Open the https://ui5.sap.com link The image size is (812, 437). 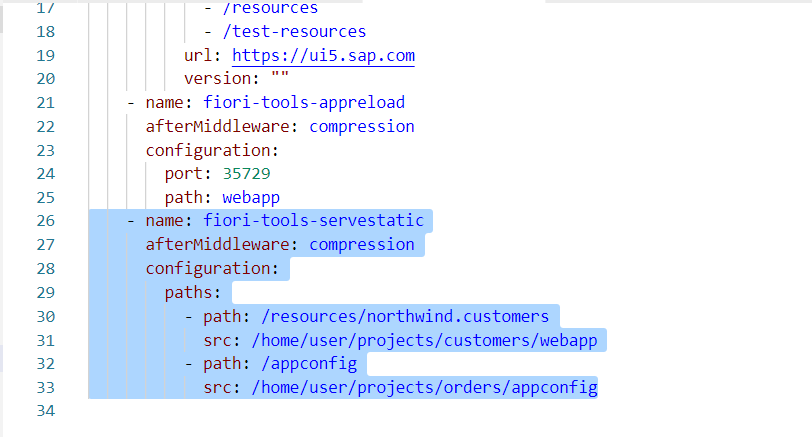pos(323,55)
